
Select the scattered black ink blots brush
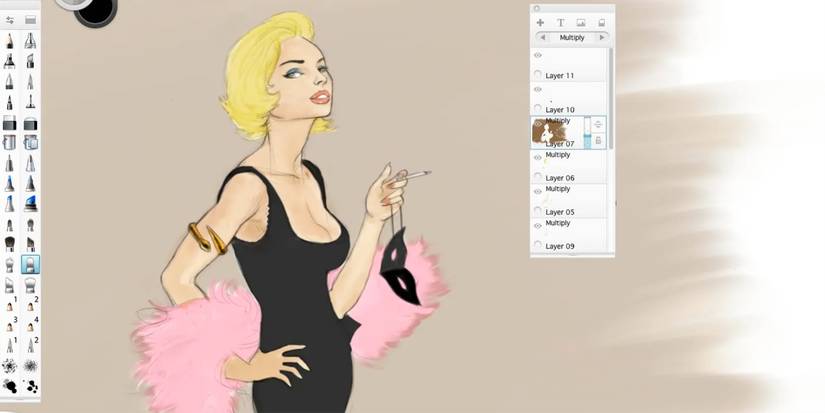point(31,387)
